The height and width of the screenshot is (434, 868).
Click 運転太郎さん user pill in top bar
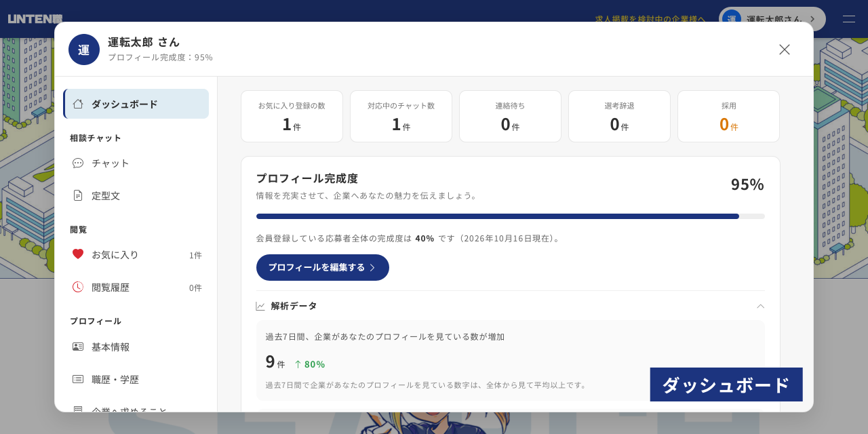(772, 19)
